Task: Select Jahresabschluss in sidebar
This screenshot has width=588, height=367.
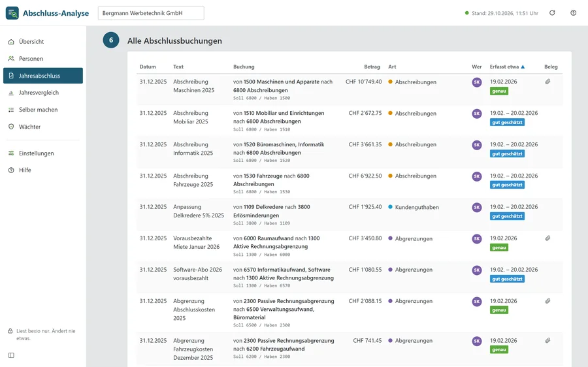Action: point(43,76)
